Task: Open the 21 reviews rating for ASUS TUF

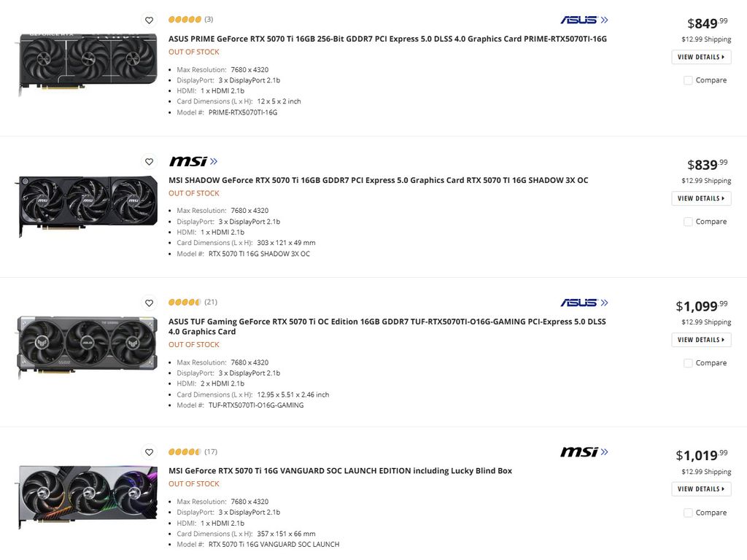Action: click(x=193, y=302)
